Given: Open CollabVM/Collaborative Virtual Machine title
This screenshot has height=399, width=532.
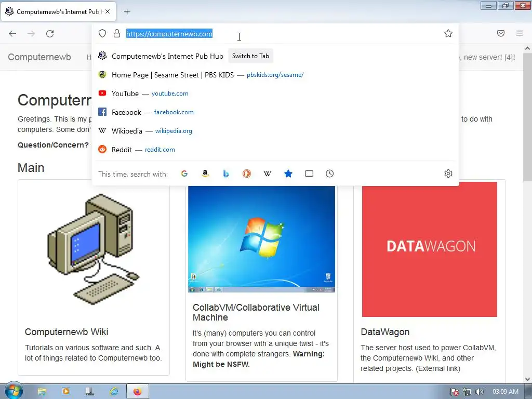Looking at the screenshot, I should point(256,312).
